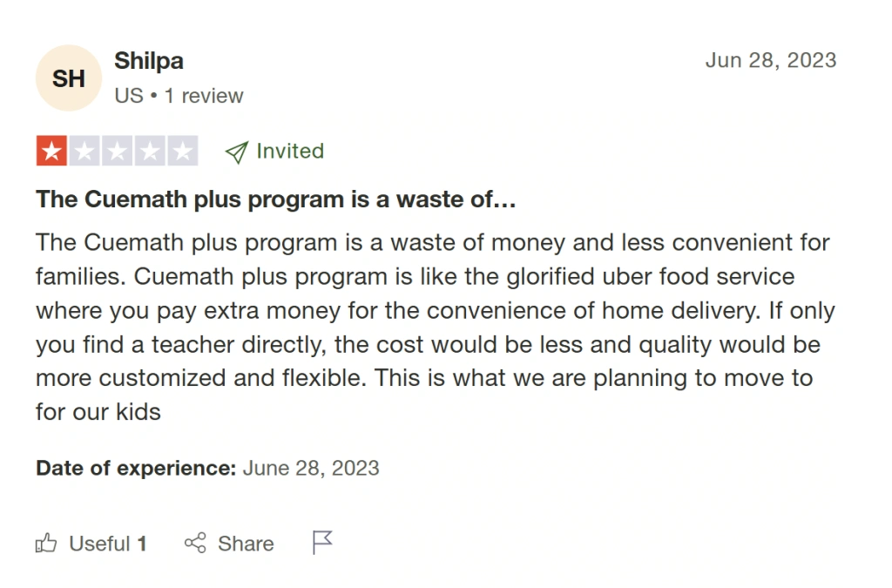Click the green Invited label
This screenshot has width=892, height=588.
(x=290, y=151)
